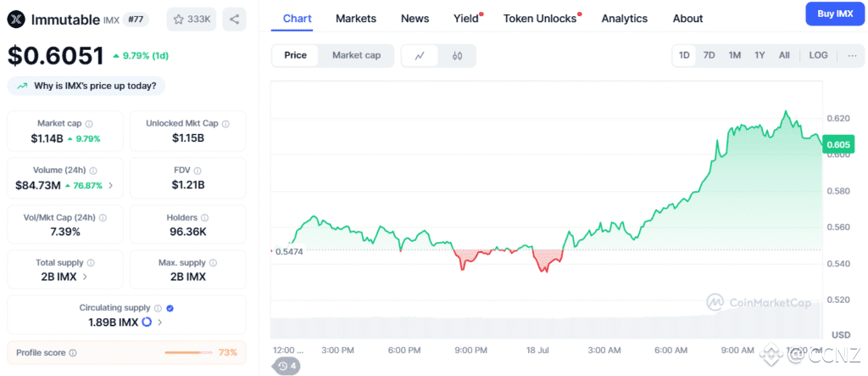Click the 7.39% Vol/Mkt Cap value

tap(64, 232)
